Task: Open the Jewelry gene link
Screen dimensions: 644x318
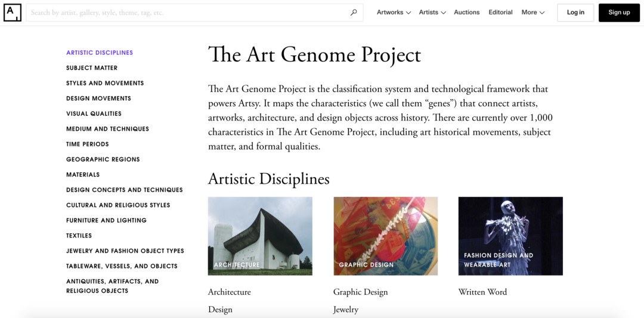Action: tap(346, 310)
